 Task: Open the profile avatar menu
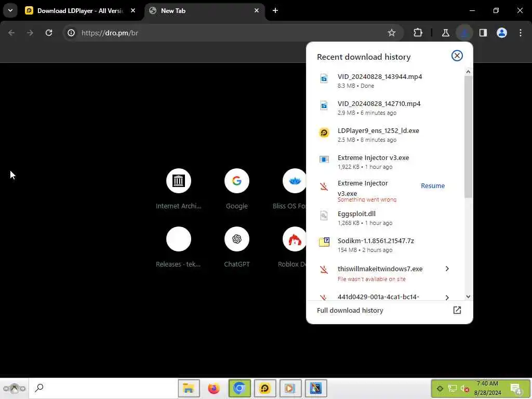[x=502, y=33]
